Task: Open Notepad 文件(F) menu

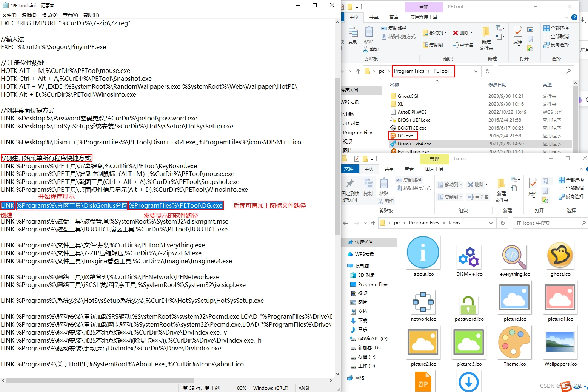Action: 9,15
